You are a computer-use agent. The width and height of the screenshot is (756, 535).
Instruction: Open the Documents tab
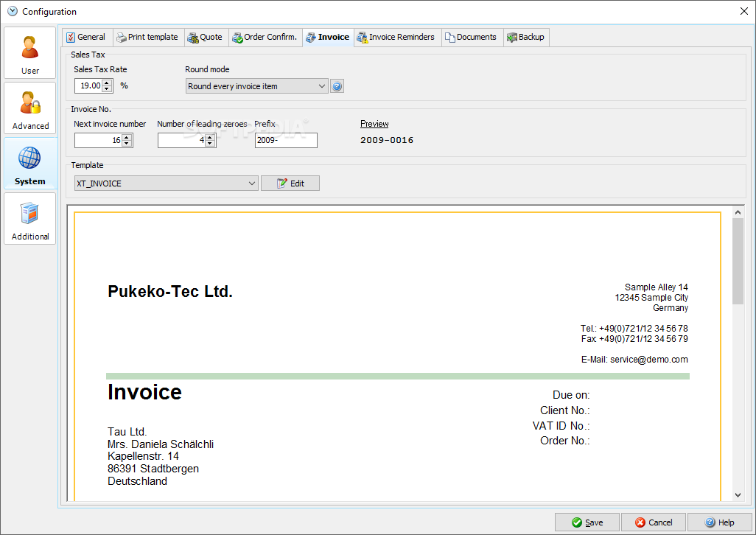coord(471,37)
